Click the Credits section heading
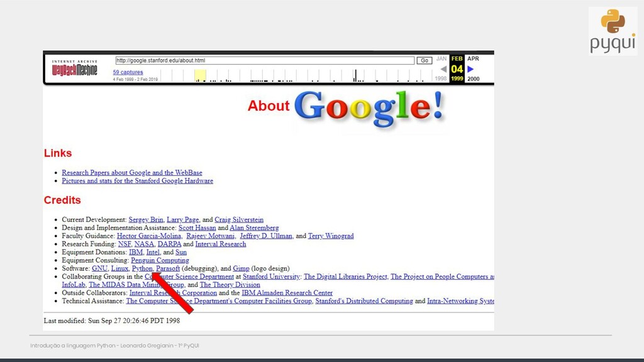This screenshot has height=362, width=644. pos(62,200)
